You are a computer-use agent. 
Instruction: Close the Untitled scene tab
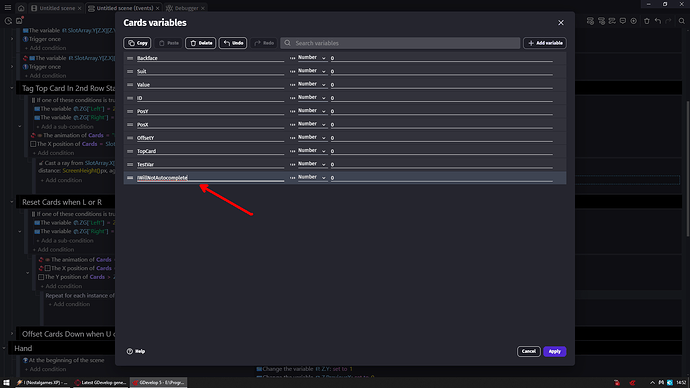[x=79, y=8]
